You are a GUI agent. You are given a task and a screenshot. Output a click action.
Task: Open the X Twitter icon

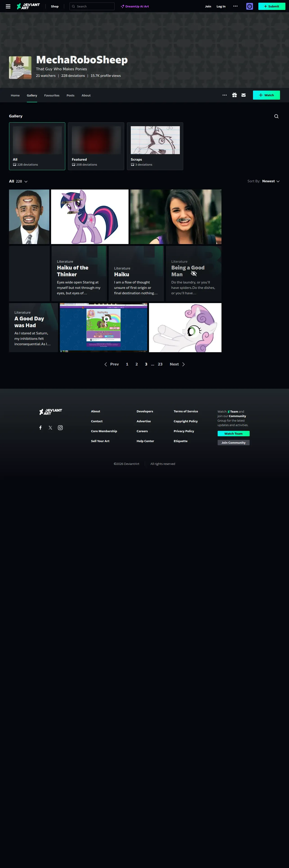pos(50,428)
